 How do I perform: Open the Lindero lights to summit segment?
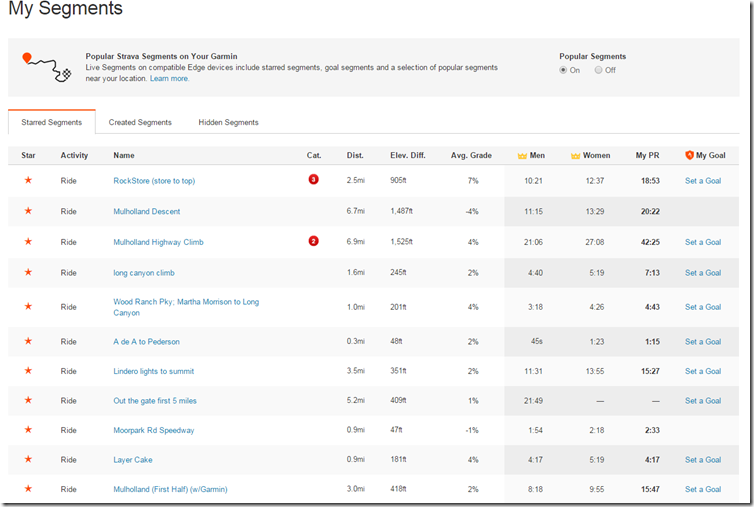[x=154, y=371]
